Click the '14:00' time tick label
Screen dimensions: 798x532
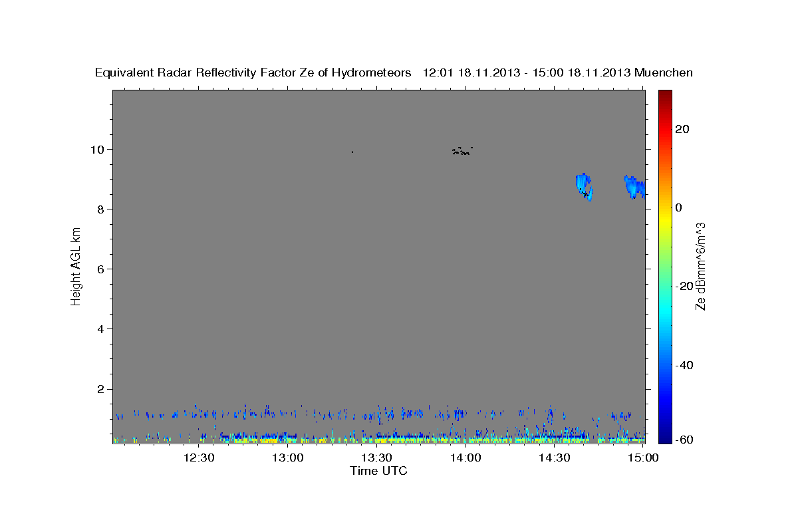(465, 458)
